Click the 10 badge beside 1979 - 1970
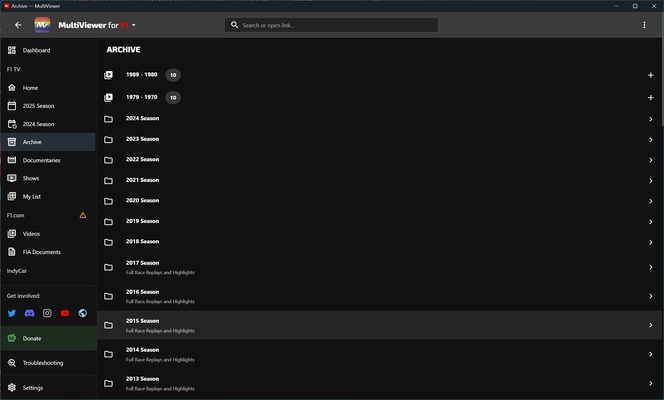The width and height of the screenshot is (664, 400). [173, 97]
